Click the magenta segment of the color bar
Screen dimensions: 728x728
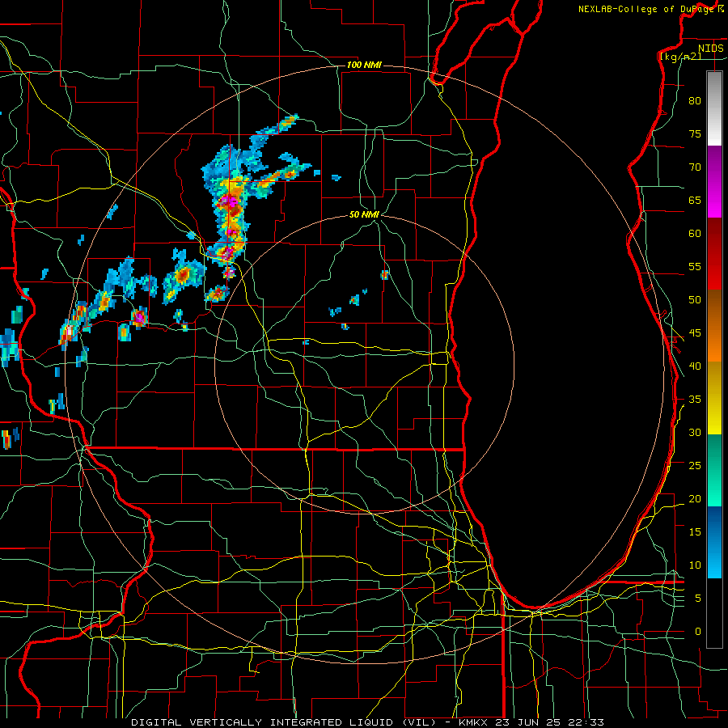714,181
